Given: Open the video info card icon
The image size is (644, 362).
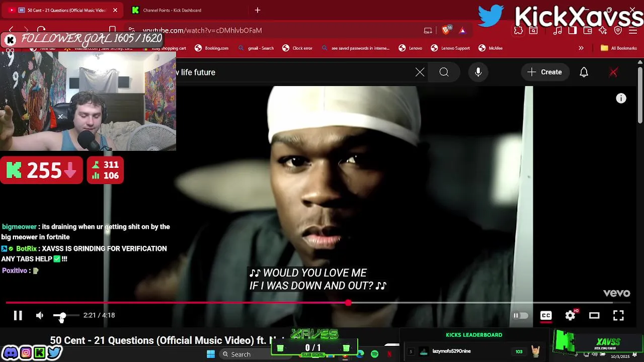Looking at the screenshot, I should 621,99.
